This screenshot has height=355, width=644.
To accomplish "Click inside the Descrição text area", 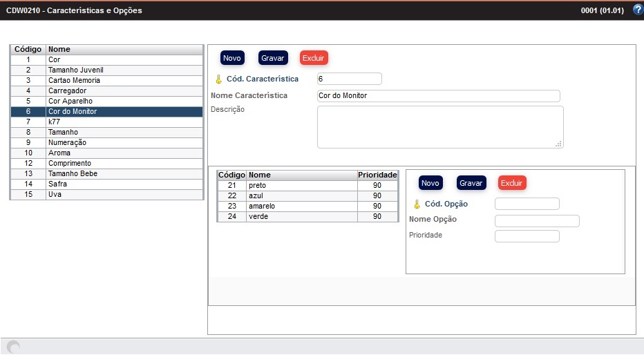I will (439, 126).
